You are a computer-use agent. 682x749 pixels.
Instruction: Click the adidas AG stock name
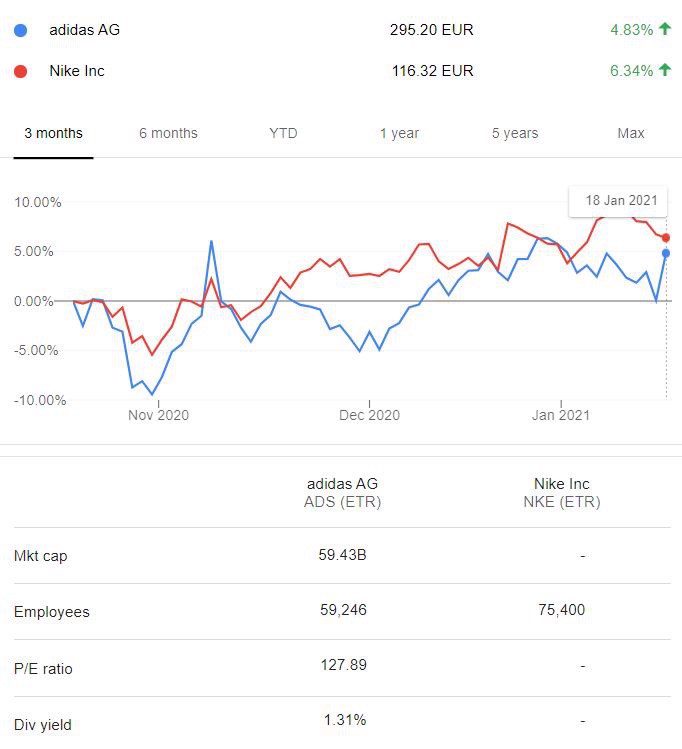pos(84,30)
